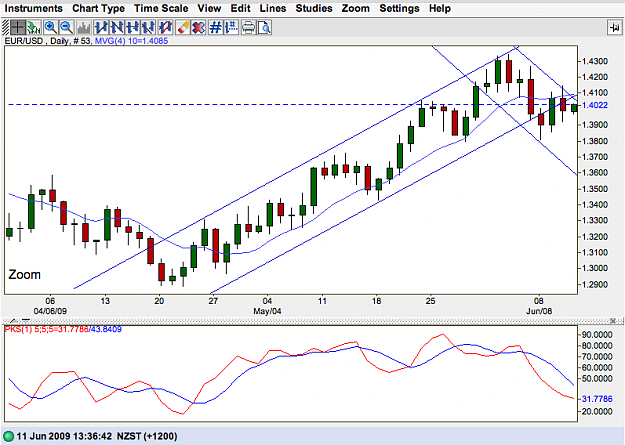This screenshot has width=625, height=445.
Task: Click the zoom out magnifier icon
Action: [67, 28]
